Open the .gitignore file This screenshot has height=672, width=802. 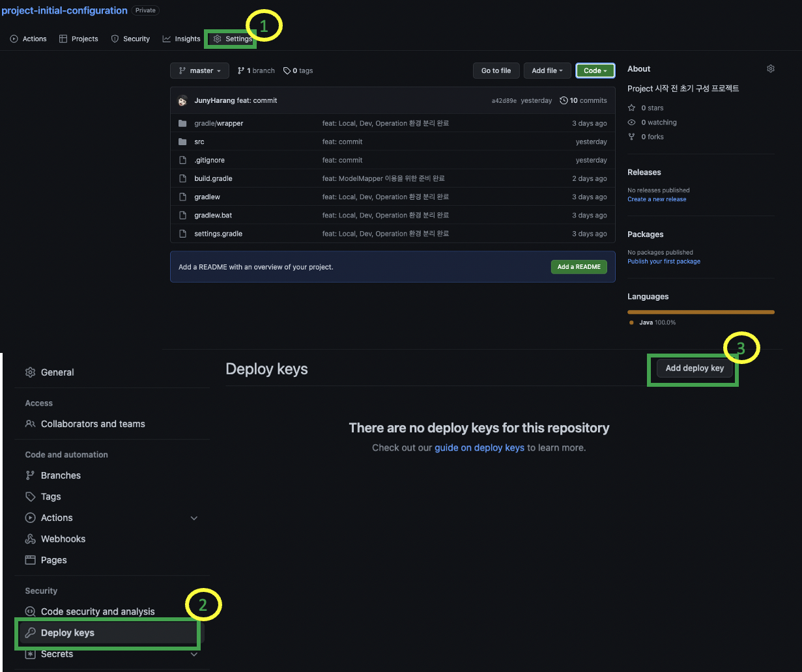point(210,160)
